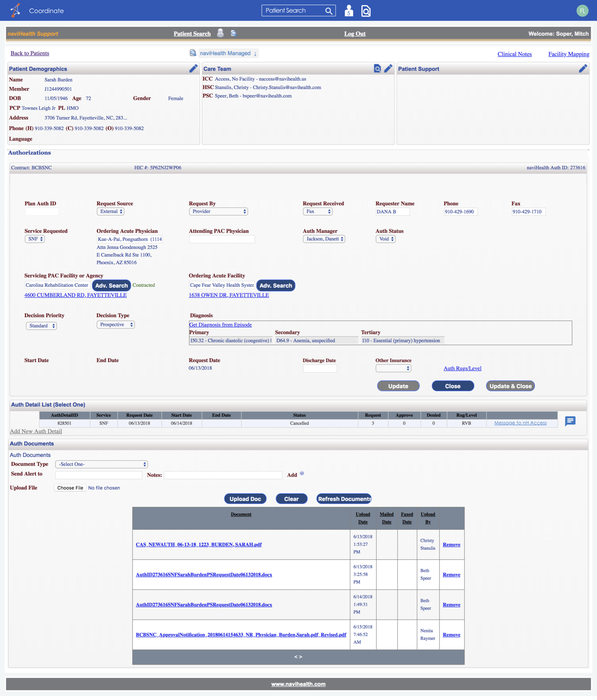Image resolution: width=597 pixels, height=700 pixels.
Task: Open the Request Received Fax dropdown
Action: point(318,211)
